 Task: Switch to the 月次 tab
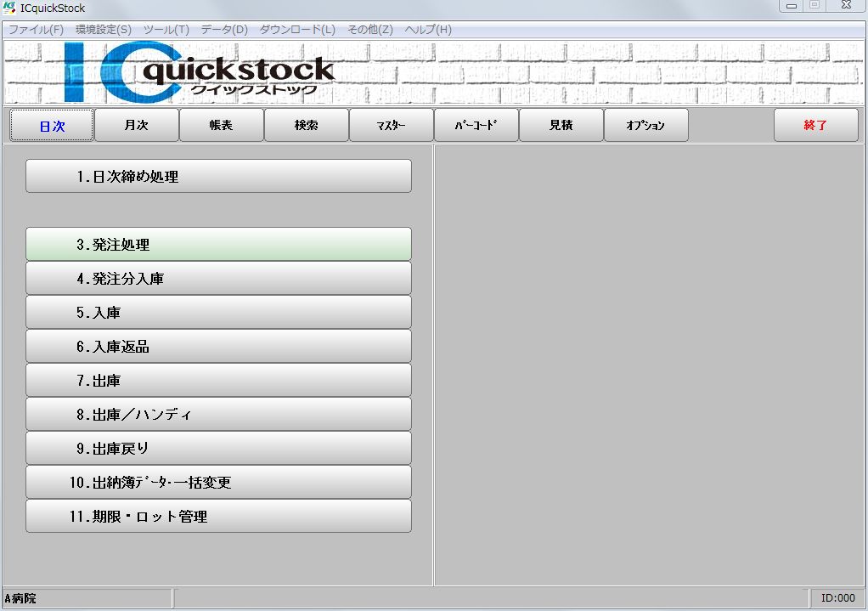(137, 125)
